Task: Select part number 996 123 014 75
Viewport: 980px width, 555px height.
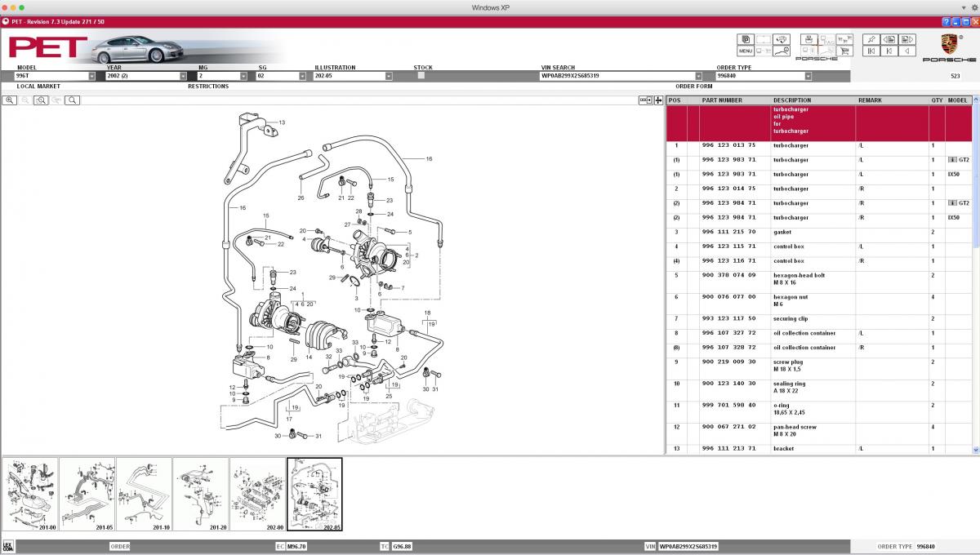Action: [x=728, y=189]
